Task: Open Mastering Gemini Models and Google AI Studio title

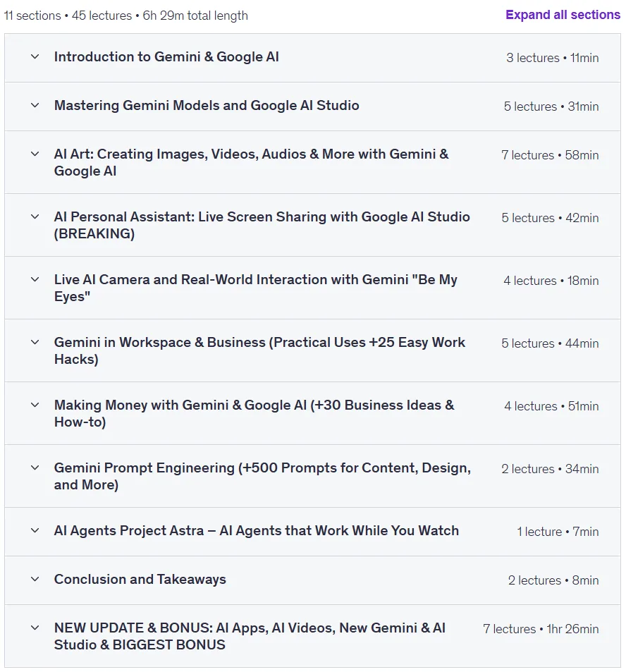Action: (207, 106)
